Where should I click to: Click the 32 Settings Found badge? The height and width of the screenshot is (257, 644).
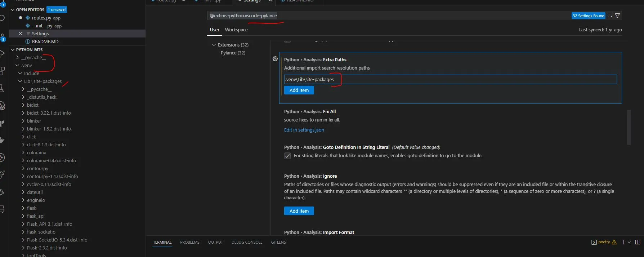589,16
